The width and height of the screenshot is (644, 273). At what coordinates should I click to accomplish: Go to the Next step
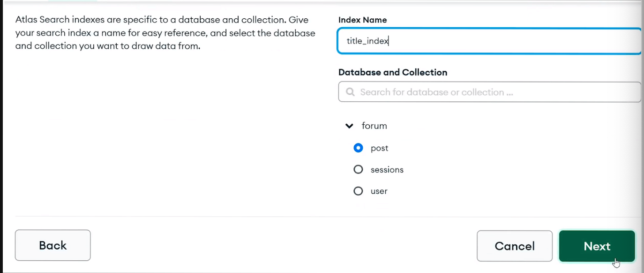click(x=597, y=246)
